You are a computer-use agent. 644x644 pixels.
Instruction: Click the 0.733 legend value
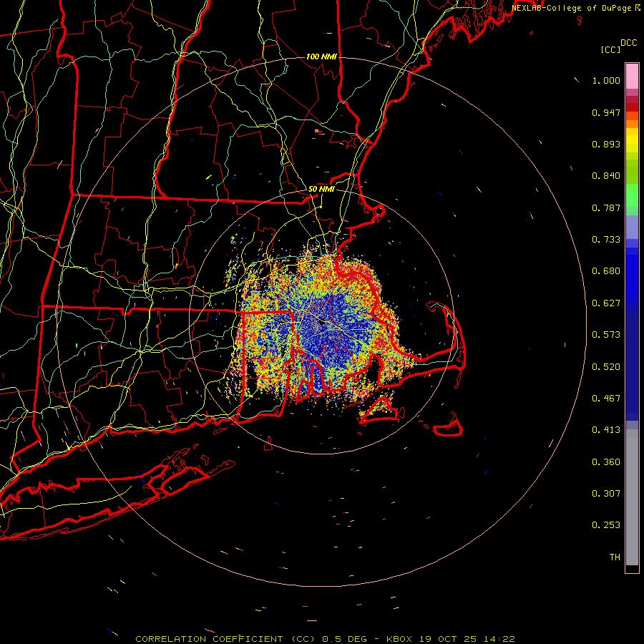tap(606, 240)
